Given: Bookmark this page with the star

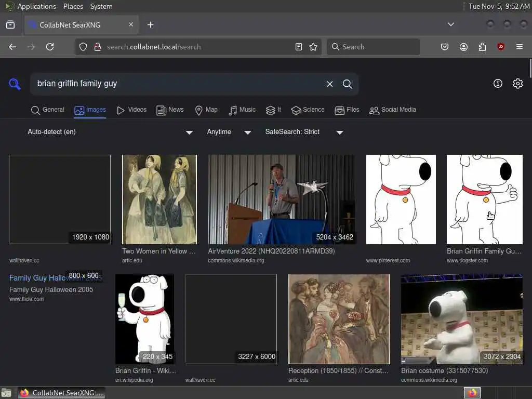Looking at the screenshot, I should point(313,47).
